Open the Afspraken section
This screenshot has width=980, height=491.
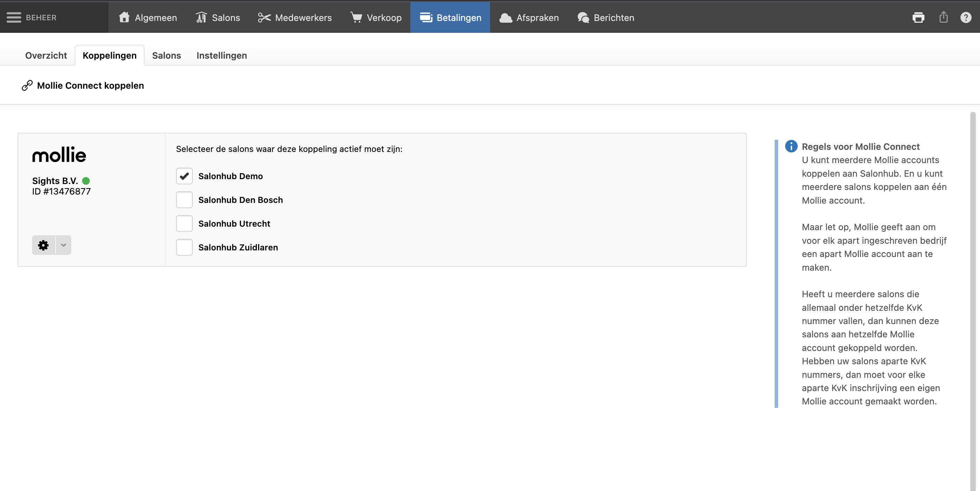click(x=529, y=17)
